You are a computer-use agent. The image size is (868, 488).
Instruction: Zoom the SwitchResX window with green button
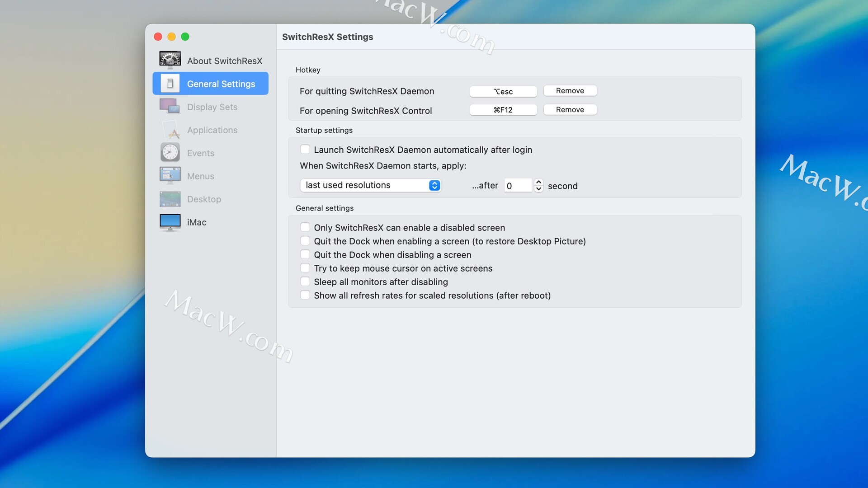click(185, 37)
